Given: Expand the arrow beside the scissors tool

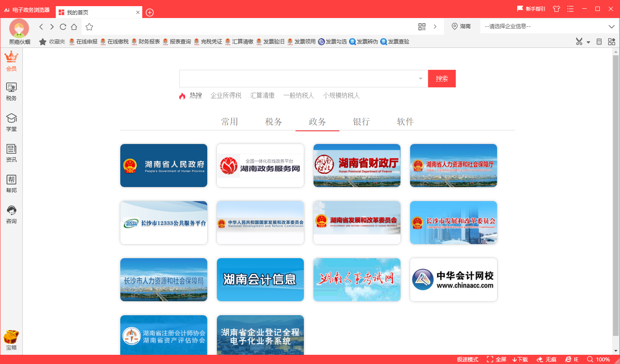Looking at the screenshot, I should point(588,42).
